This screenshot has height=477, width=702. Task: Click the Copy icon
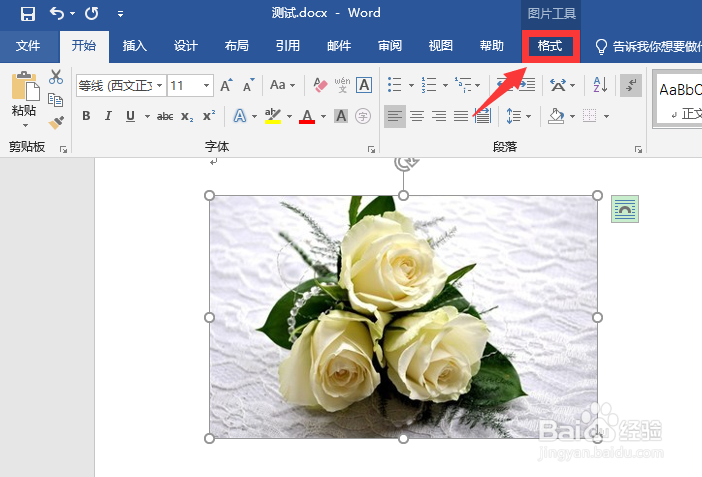pyautogui.click(x=56, y=100)
